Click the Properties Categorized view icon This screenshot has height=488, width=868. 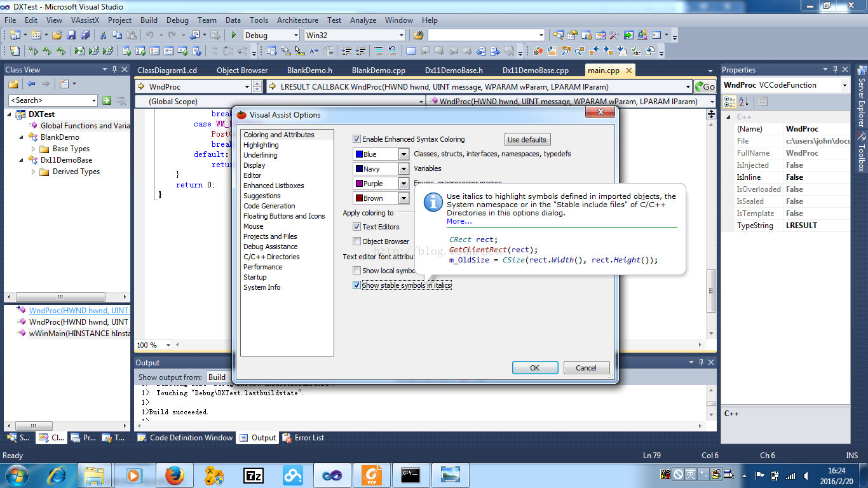(730, 102)
